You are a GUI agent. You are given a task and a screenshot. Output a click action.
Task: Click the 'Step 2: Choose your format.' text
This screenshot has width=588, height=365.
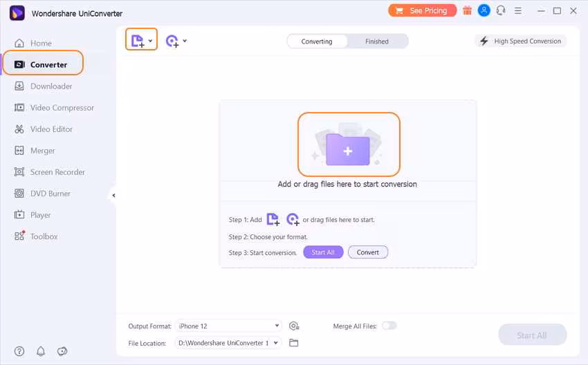[268, 237]
